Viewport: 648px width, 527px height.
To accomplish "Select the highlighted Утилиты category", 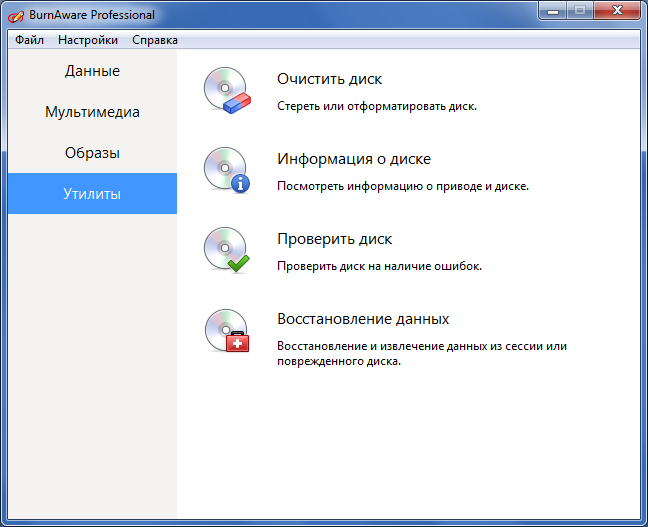I will (92, 194).
